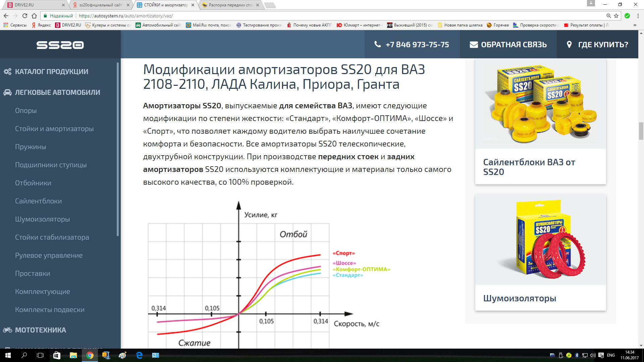Click the Chrome profile avatar icon
The image size is (644, 362).
(591, 3)
